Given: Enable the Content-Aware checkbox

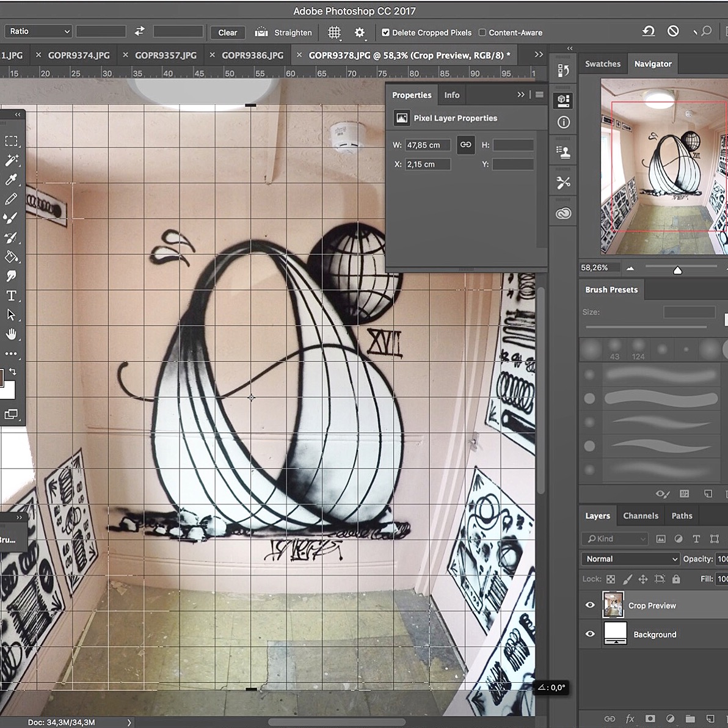Looking at the screenshot, I should click(482, 33).
